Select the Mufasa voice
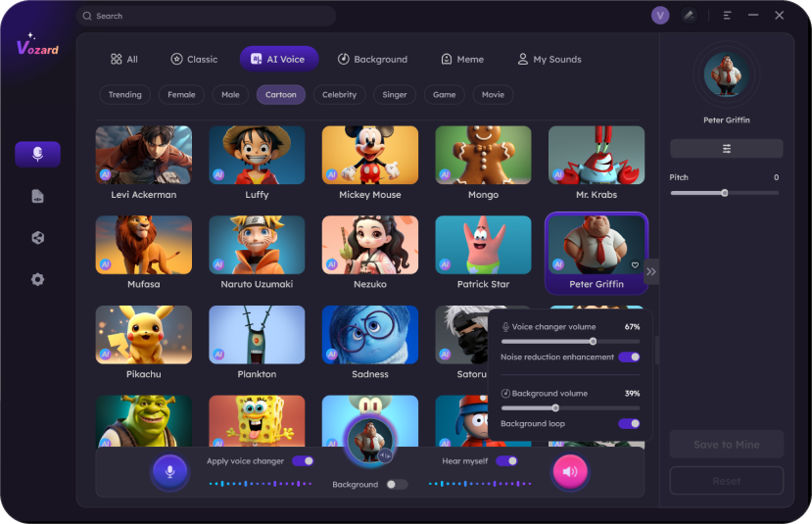 pos(143,253)
